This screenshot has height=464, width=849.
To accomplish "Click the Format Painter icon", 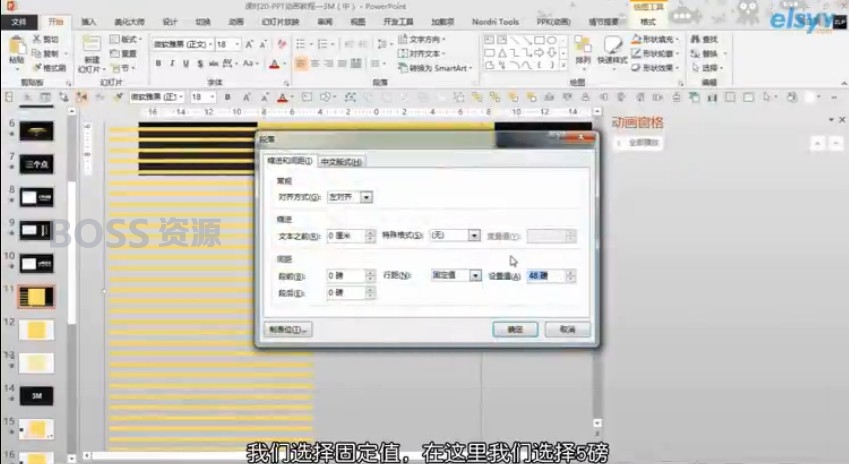I will (x=37, y=68).
